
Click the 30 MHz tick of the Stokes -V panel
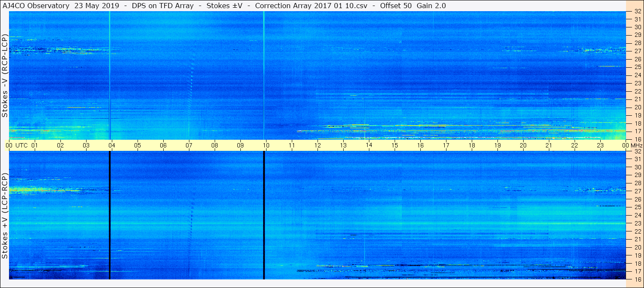pyautogui.click(x=637, y=27)
